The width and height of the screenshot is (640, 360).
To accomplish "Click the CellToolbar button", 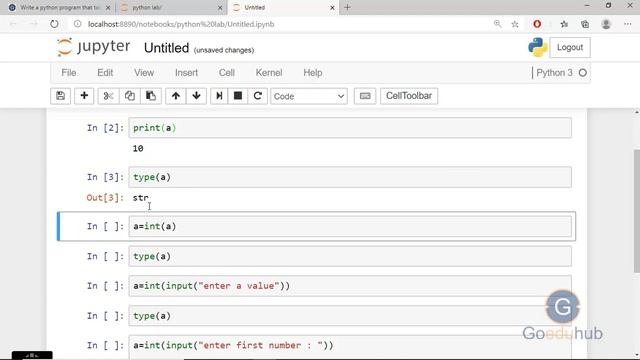I will point(409,96).
